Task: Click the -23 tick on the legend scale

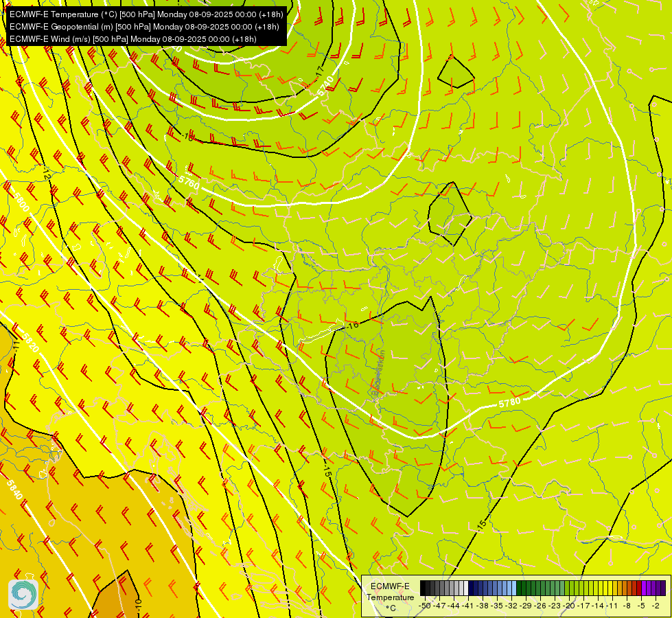Action: [555, 606]
